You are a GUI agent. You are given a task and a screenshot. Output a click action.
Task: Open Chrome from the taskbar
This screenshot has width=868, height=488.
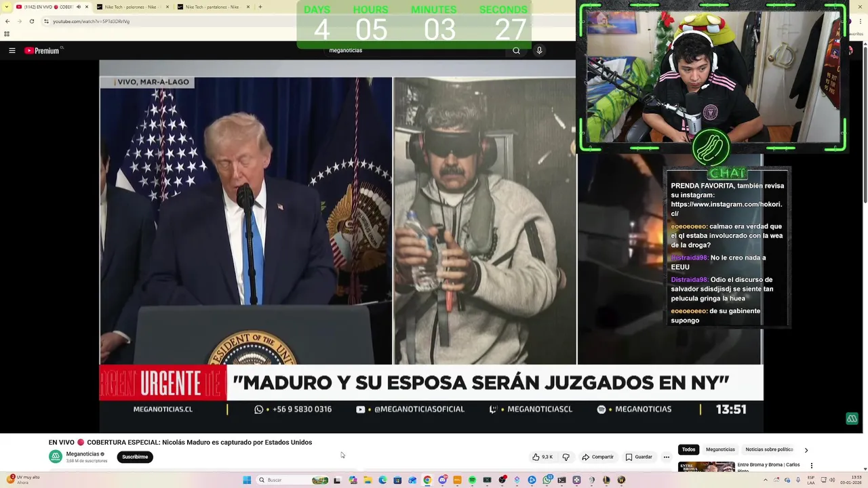[x=427, y=480]
